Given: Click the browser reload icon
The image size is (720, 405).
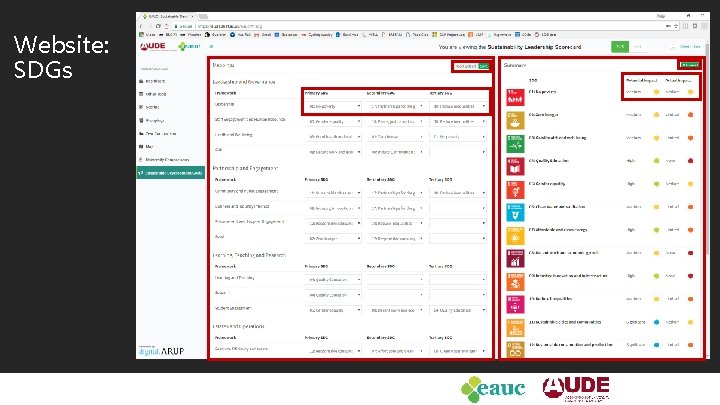Looking at the screenshot, I should pos(158,26).
